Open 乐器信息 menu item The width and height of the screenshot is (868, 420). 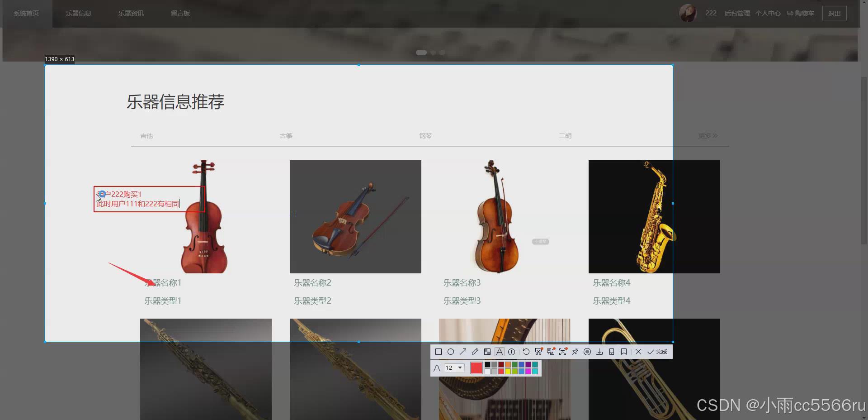[79, 13]
